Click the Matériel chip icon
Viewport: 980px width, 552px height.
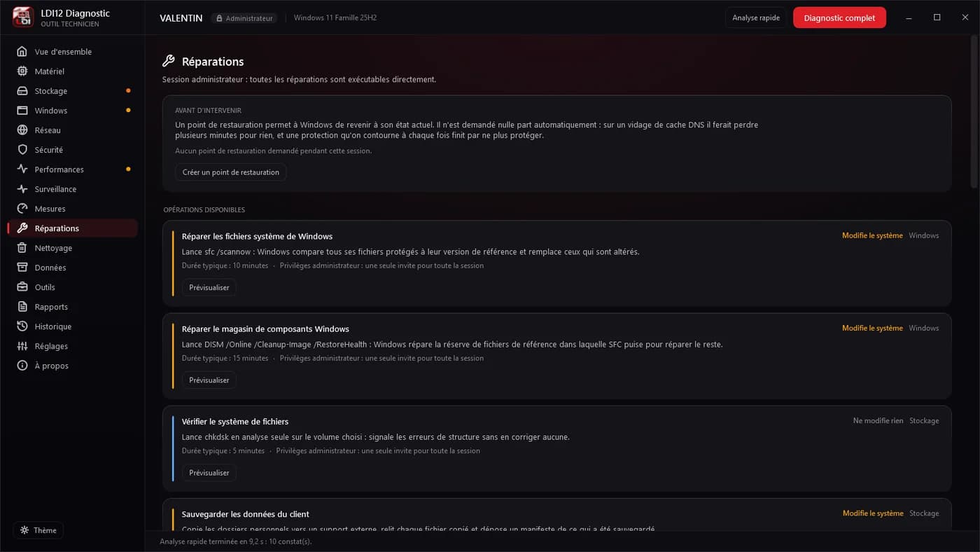pos(22,71)
